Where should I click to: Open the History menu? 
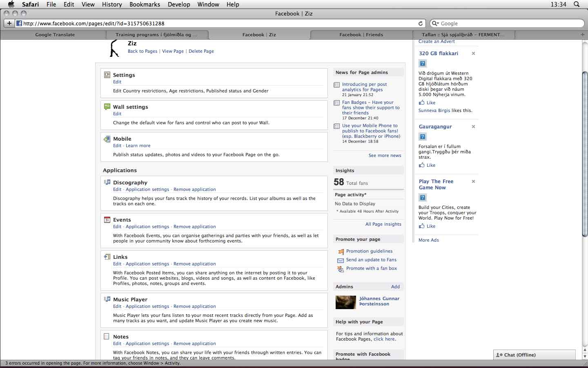(x=112, y=4)
